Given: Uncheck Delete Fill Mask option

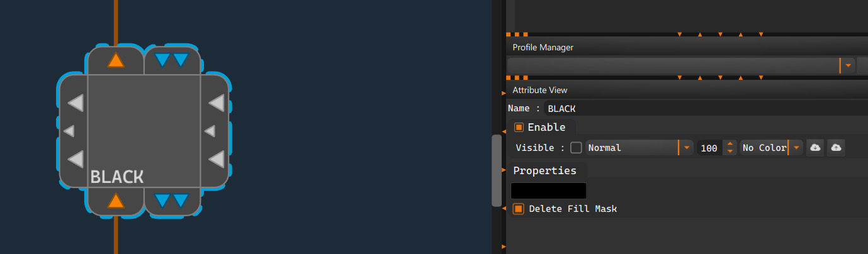Looking at the screenshot, I should click(519, 209).
